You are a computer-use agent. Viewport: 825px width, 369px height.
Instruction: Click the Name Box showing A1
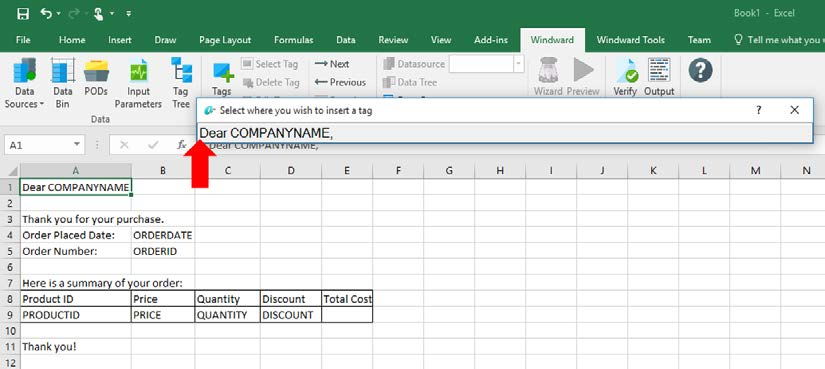(38, 145)
